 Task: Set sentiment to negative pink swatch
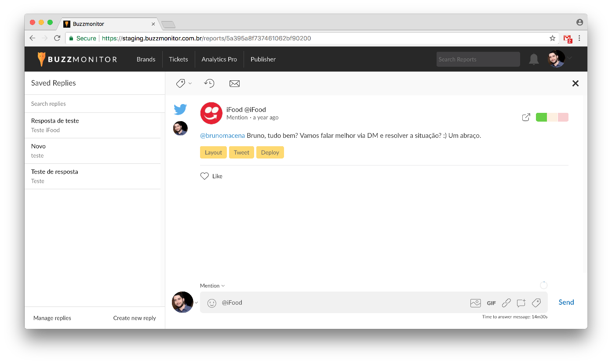[563, 117]
